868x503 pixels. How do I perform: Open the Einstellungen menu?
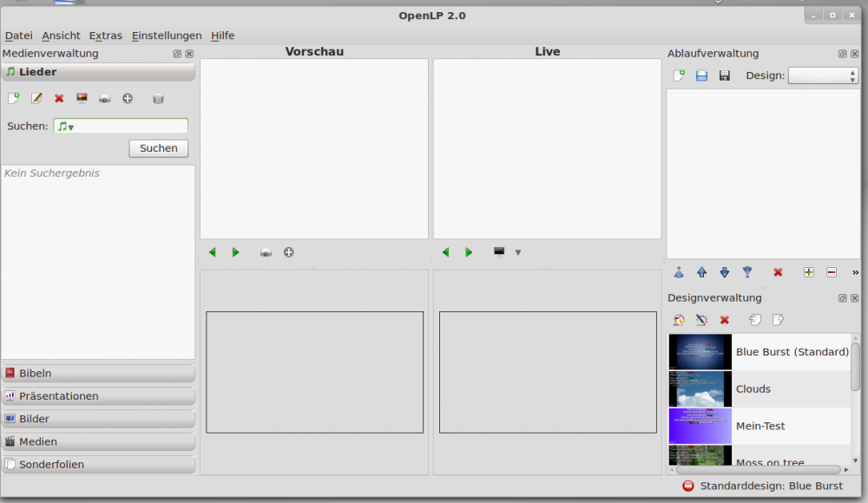pyautogui.click(x=166, y=36)
